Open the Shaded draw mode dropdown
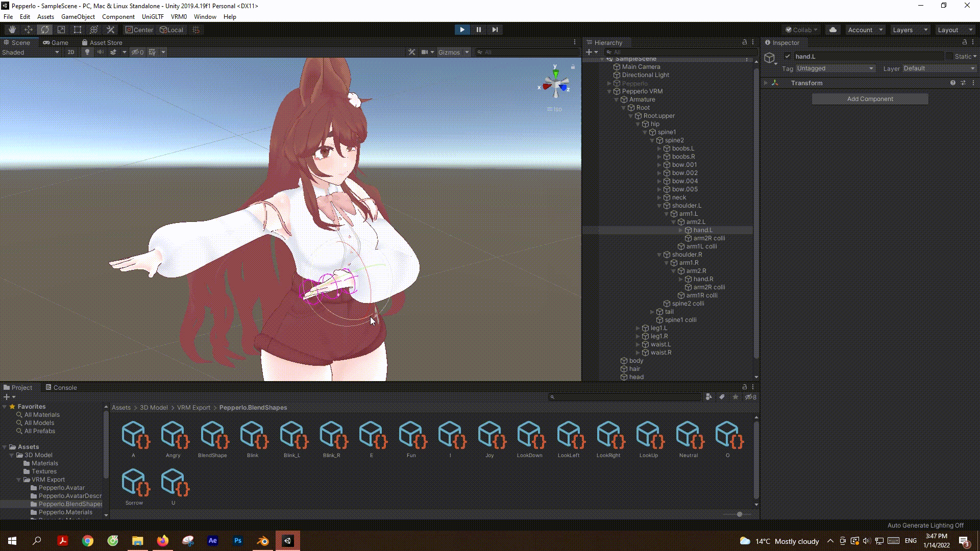 pyautogui.click(x=31, y=52)
